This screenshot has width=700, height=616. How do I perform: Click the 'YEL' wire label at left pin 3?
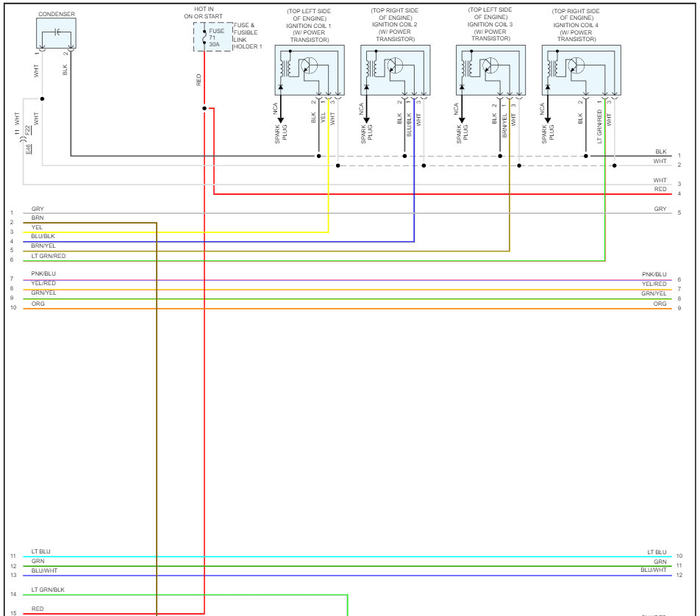pos(37,227)
